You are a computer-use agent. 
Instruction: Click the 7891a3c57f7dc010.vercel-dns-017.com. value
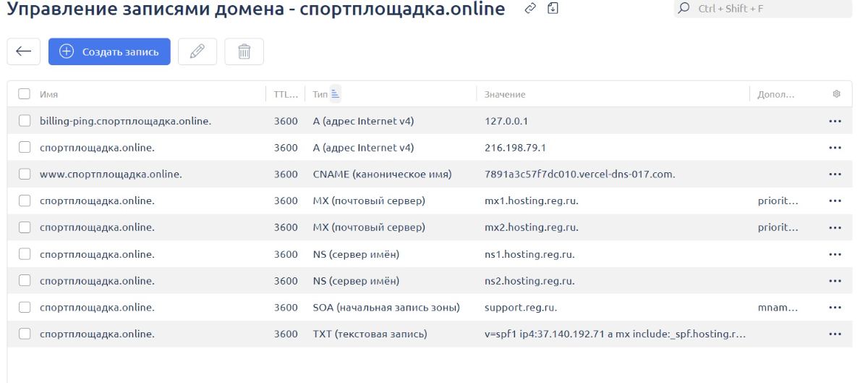(x=580, y=174)
